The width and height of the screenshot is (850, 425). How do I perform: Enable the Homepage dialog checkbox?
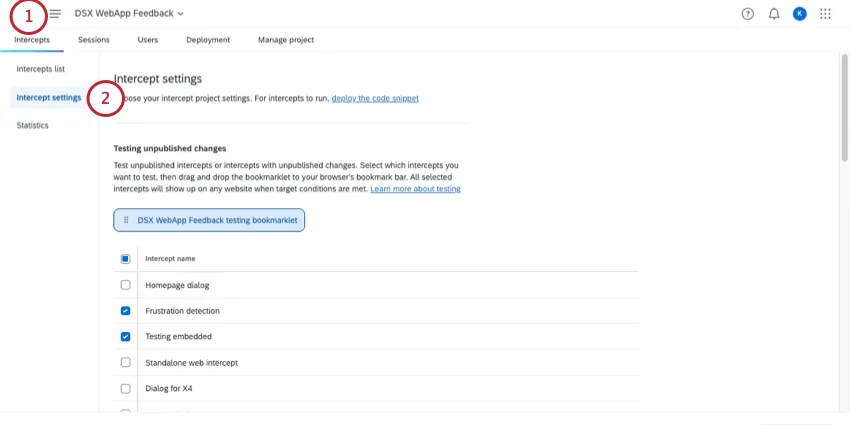point(125,285)
